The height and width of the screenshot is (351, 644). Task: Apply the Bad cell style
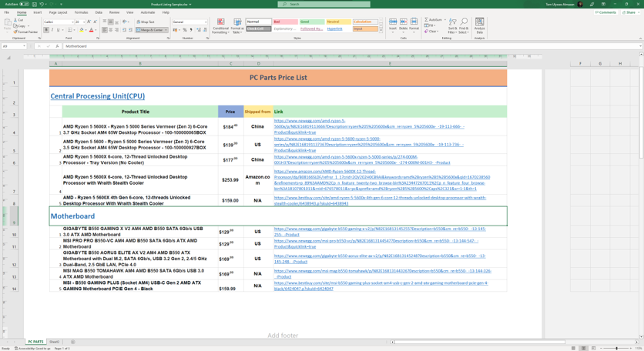point(286,22)
